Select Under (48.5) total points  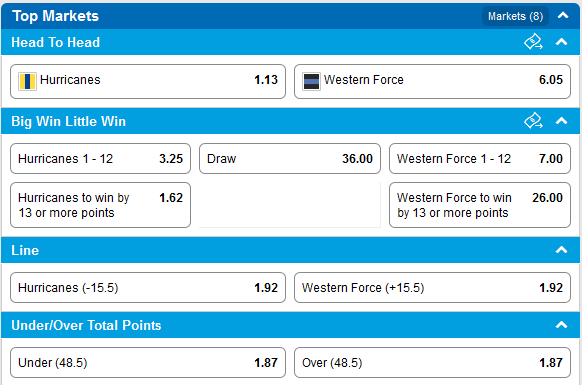pyautogui.click(x=148, y=363)
